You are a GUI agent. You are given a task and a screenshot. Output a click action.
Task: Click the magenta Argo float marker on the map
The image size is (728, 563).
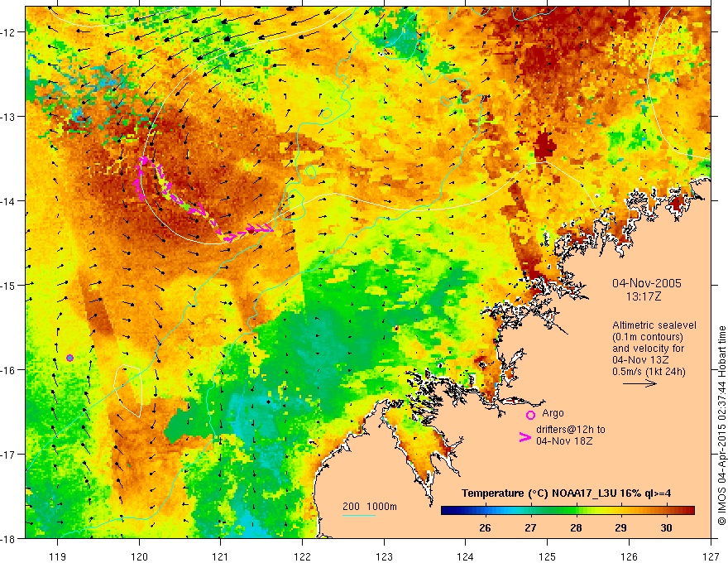(69, 358)
